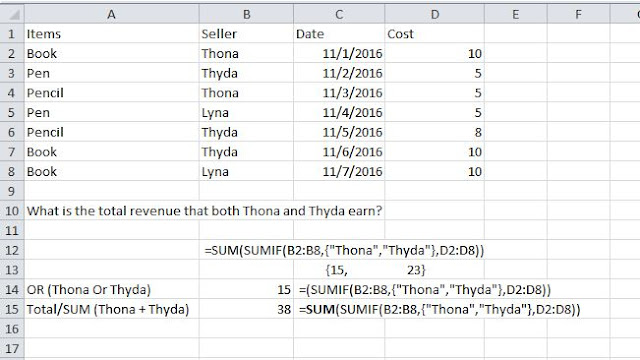Viewport: 640px width, 360px height.
Task: Select column E header
Action: click(516, 15)
